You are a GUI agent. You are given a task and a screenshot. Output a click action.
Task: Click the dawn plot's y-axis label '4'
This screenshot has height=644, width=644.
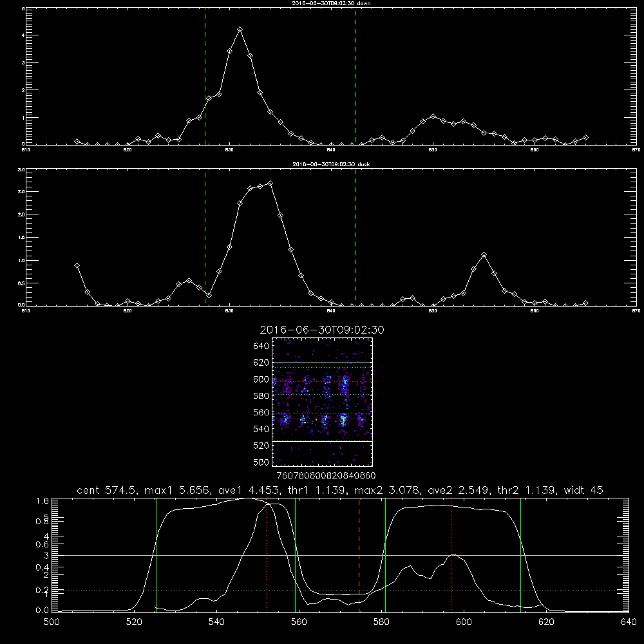click(23, 35)
